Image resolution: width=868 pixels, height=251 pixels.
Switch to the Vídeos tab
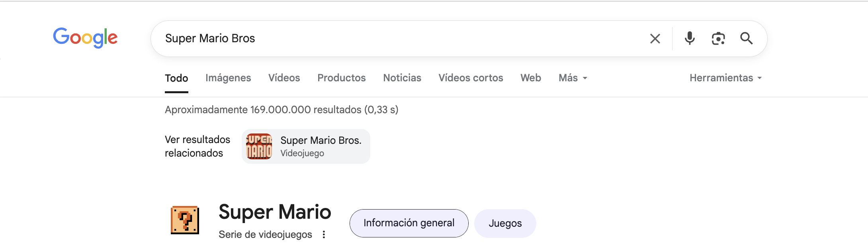pos(284,78)
